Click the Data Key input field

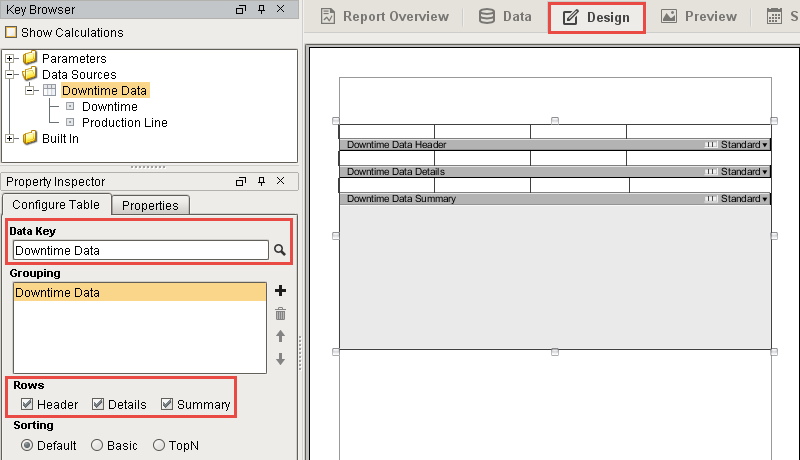[x=141, y=250]
